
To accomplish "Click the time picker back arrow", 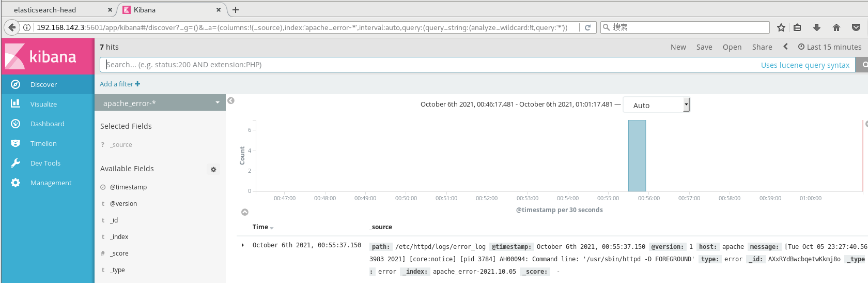I will tap(785, 47).
